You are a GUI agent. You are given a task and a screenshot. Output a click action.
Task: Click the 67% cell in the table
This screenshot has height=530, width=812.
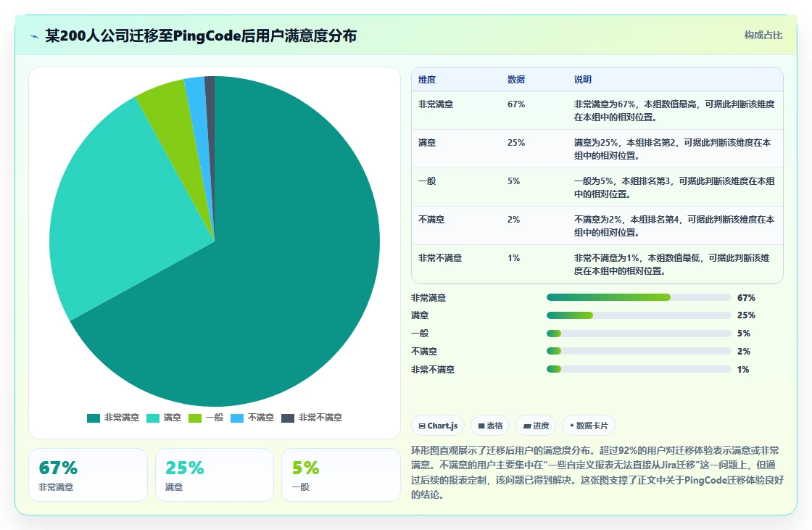tap(516, 104)
